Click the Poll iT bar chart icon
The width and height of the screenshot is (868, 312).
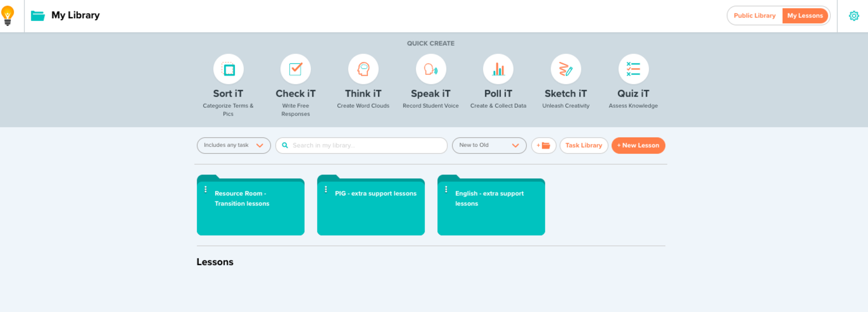click(x=498, y=69)
